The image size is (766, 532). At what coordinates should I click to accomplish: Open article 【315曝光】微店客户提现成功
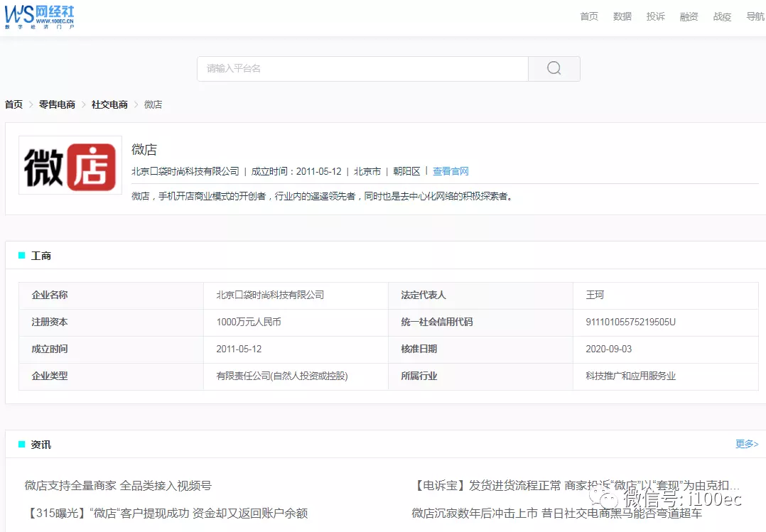click(166, 513)
